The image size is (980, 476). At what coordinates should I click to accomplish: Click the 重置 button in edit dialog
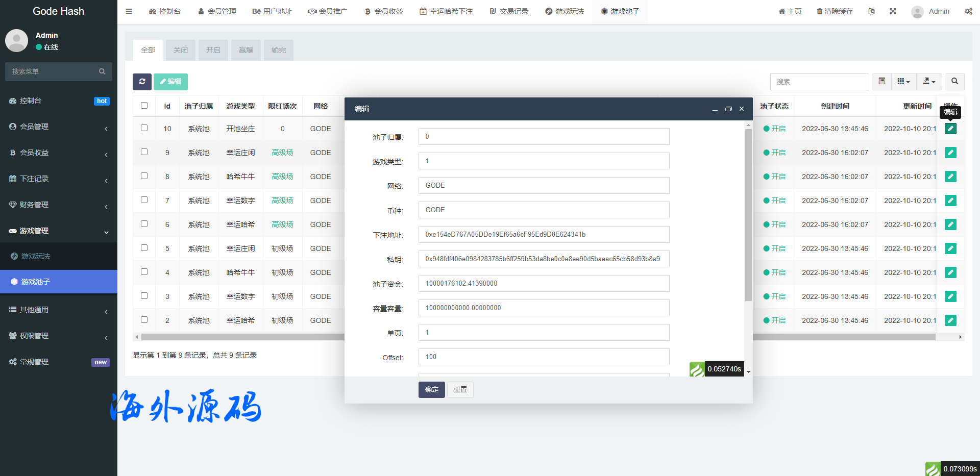pyautogui.click(x=460, y=390)
